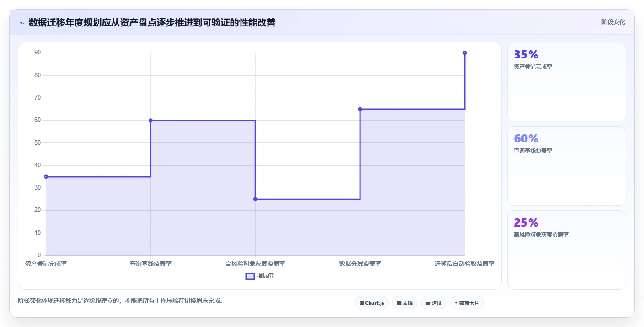The image size is (644, 327).
Task: Click the x-axis label 资产登记完成率
Action: pos(46,264)
